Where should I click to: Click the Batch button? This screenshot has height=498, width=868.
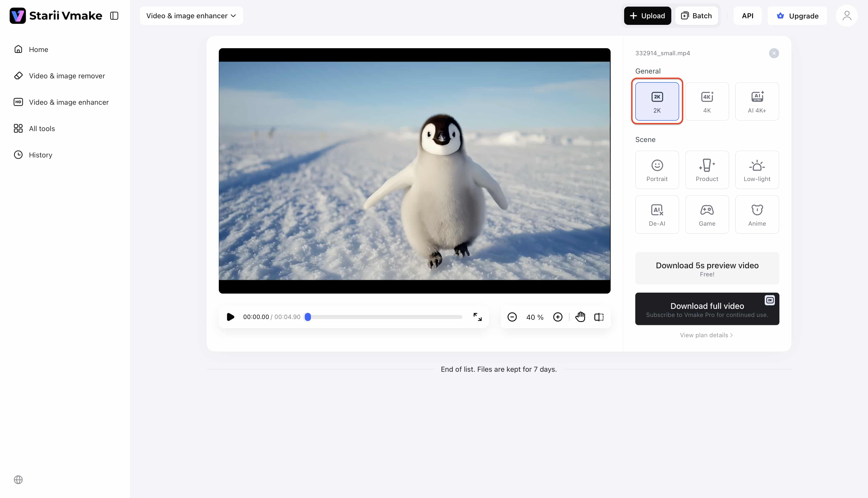pos(696,16)
